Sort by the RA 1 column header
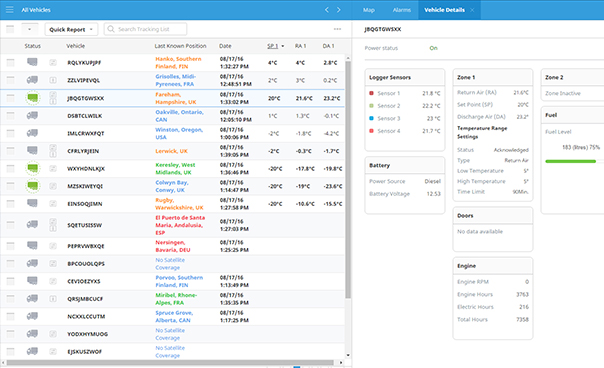This screenshot has height=368, width=604. pos(300,46)
